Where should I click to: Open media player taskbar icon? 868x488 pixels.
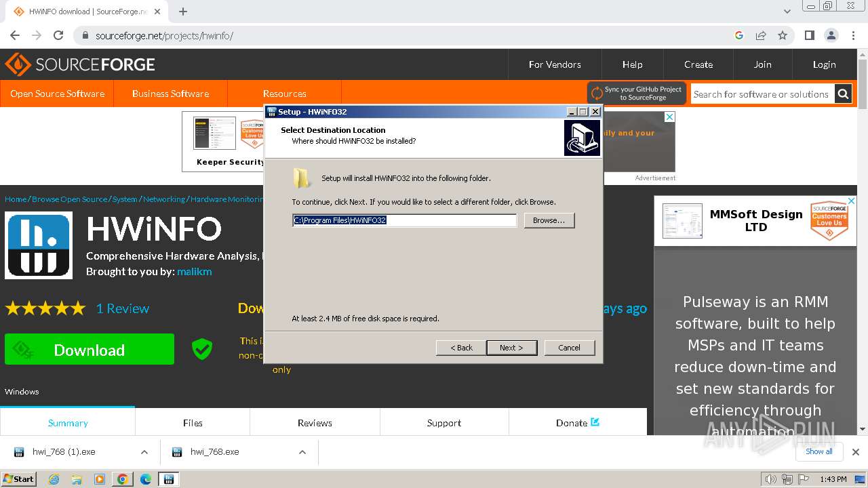[x=100, y=479]
